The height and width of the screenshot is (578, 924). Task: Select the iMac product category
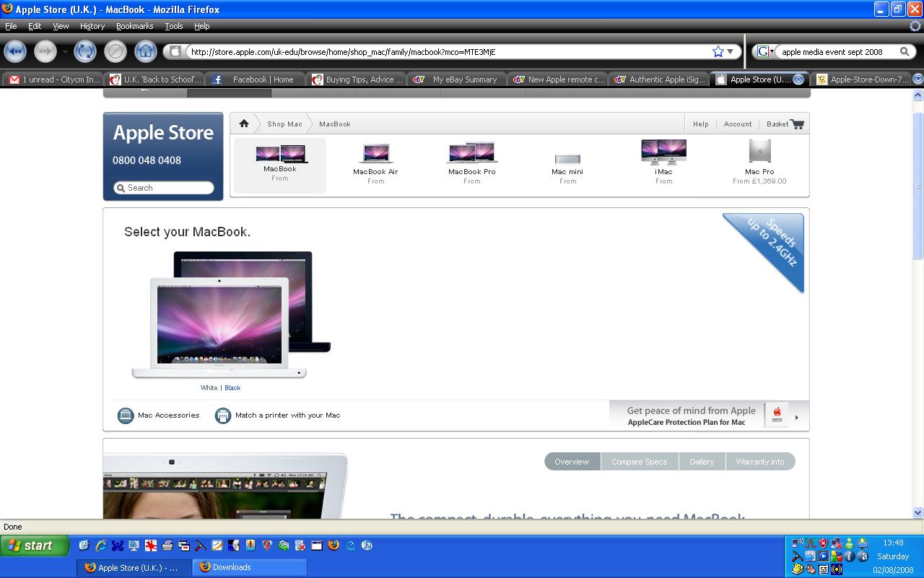(663, 163)
